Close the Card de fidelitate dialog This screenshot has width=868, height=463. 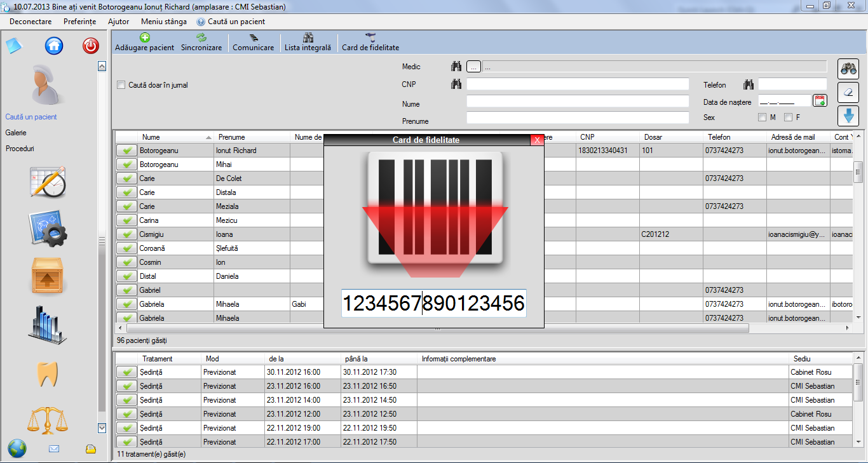click(537, 140)
